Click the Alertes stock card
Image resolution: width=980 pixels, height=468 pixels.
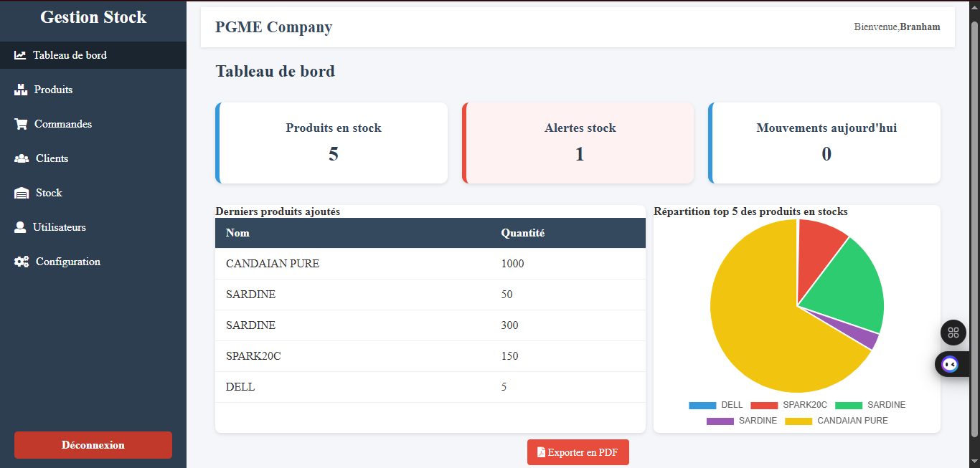[x=578, y=142]
